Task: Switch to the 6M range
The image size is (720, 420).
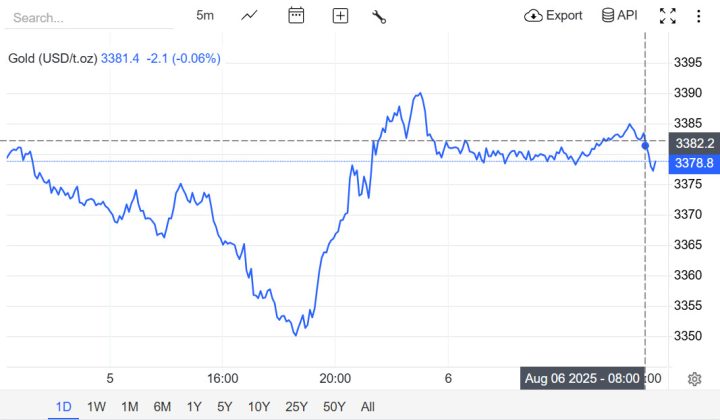Action: (x=161, y=406)
